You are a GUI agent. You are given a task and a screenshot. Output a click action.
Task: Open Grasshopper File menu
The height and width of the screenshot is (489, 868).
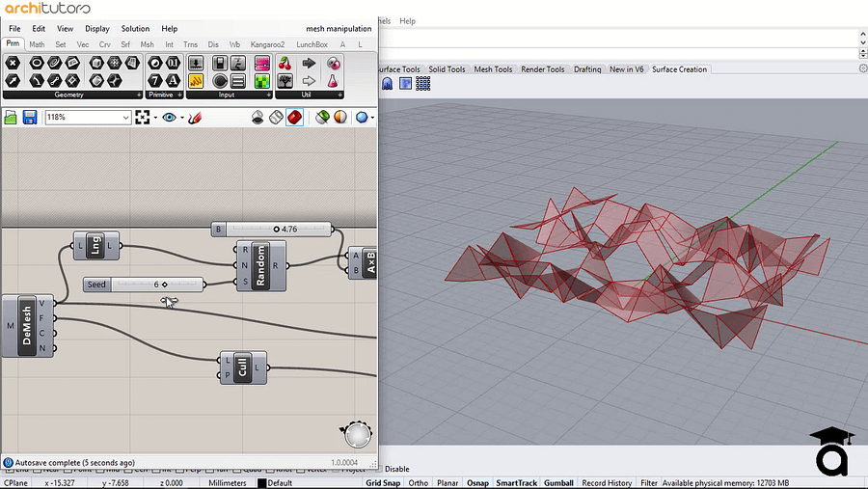click(x=14, y=29)
